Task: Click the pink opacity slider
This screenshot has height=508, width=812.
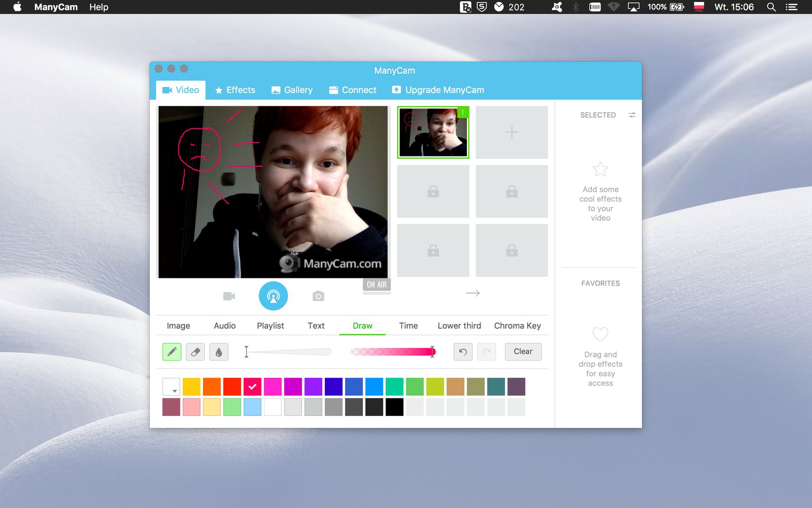Action: point(393,352)
